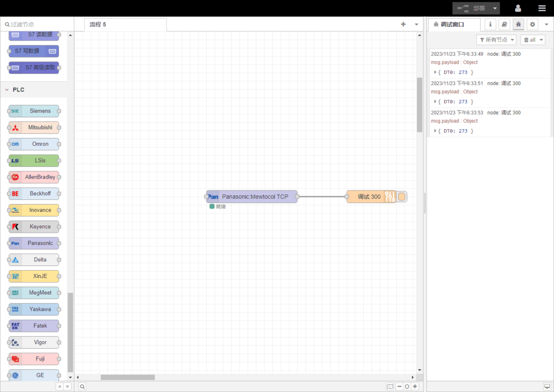Switch to the 流程 5 tab
The image size is (554, 392).
pos(125,24)
